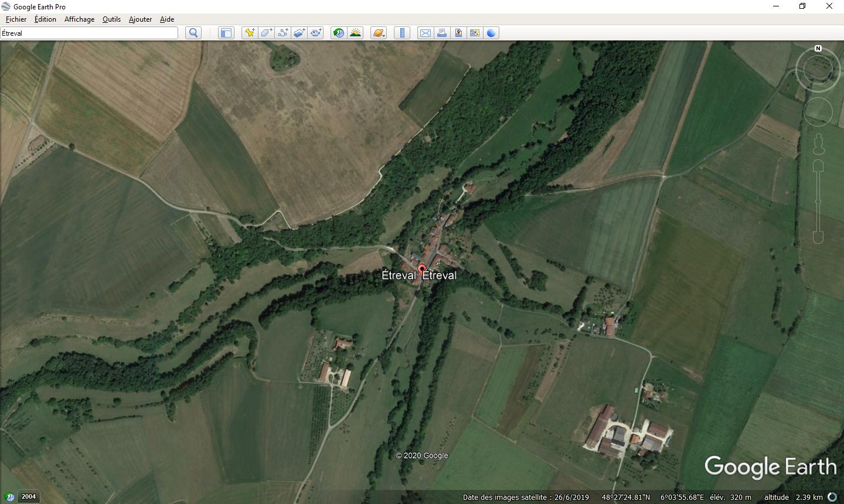Open the Ajouter menu
844x504 pixels.
click(x=140, y=19)
